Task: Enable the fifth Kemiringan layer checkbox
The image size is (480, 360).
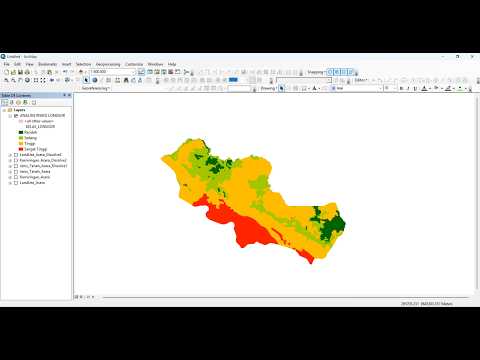Action: 16,177
